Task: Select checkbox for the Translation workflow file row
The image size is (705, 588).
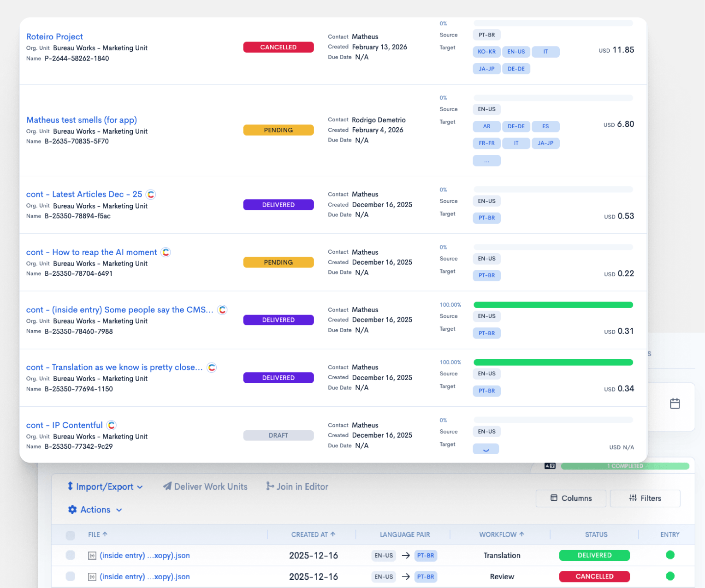Action: pyautogui.click(x=71, y=555)
